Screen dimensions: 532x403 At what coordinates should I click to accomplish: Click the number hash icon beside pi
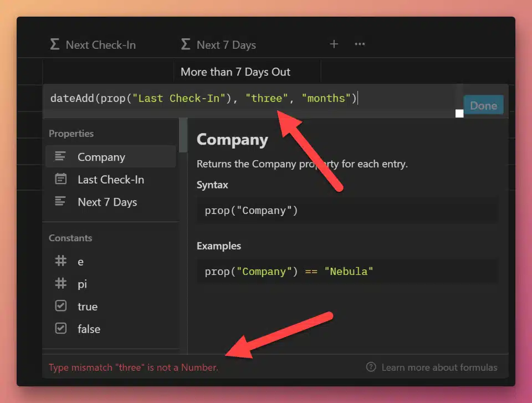(x=61, y=283)
